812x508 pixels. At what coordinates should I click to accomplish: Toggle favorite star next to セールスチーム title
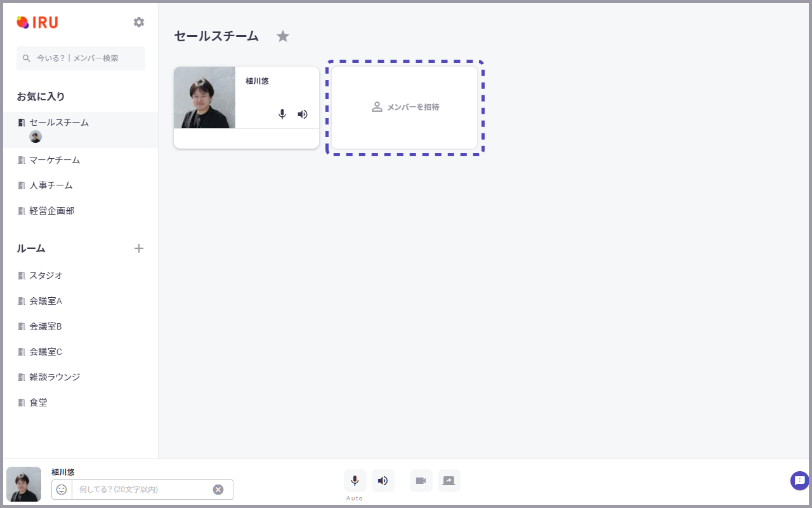coord(283,36)
